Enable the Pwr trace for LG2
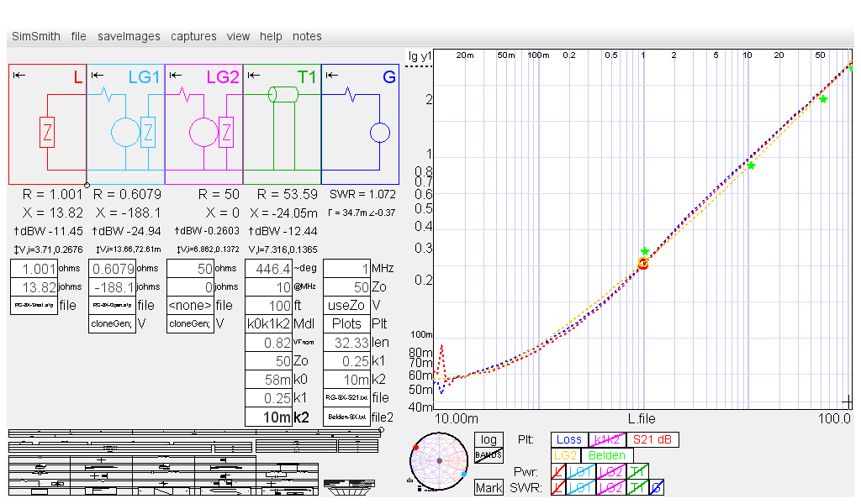Viewport: 861px width, 504px height. [x=610, y=471]
